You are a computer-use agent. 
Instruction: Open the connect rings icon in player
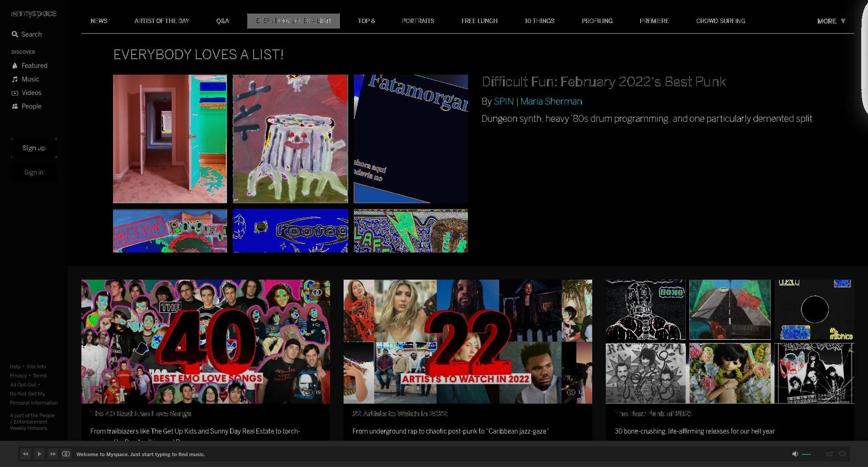point(66,454)
